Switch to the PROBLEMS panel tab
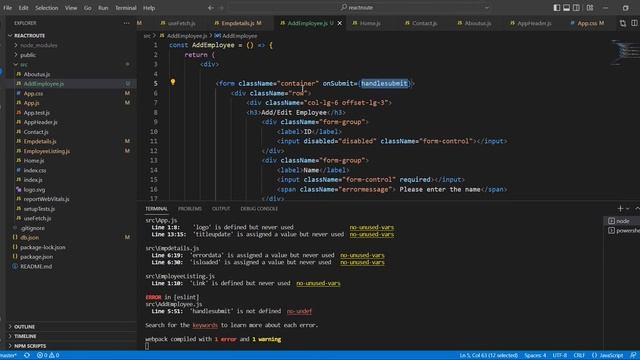The width and height of the screenshot is (640, 360). tap(190, 209)
